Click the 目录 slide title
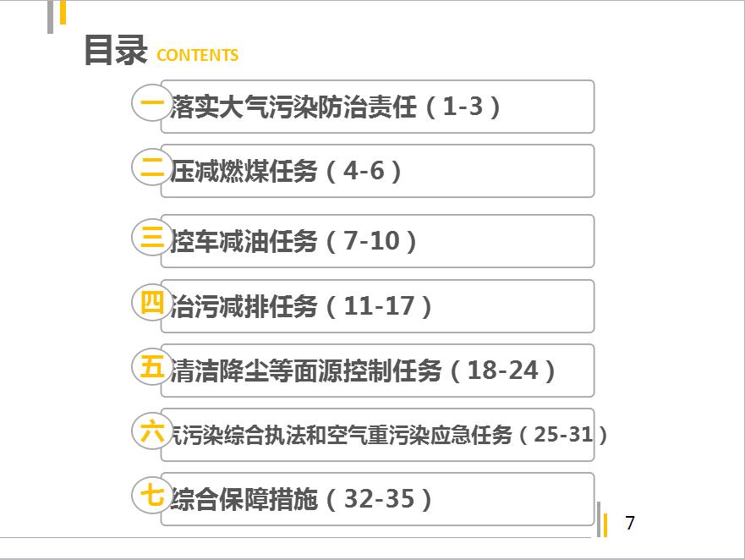Screen dimensions: 745x560 [x=116, y=50]
